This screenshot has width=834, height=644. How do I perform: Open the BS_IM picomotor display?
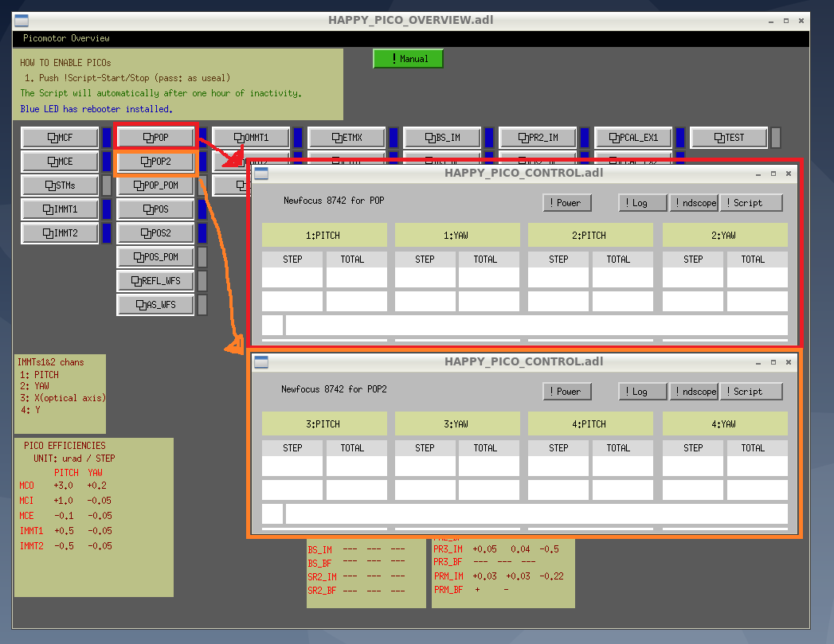[x=443, y=138]
